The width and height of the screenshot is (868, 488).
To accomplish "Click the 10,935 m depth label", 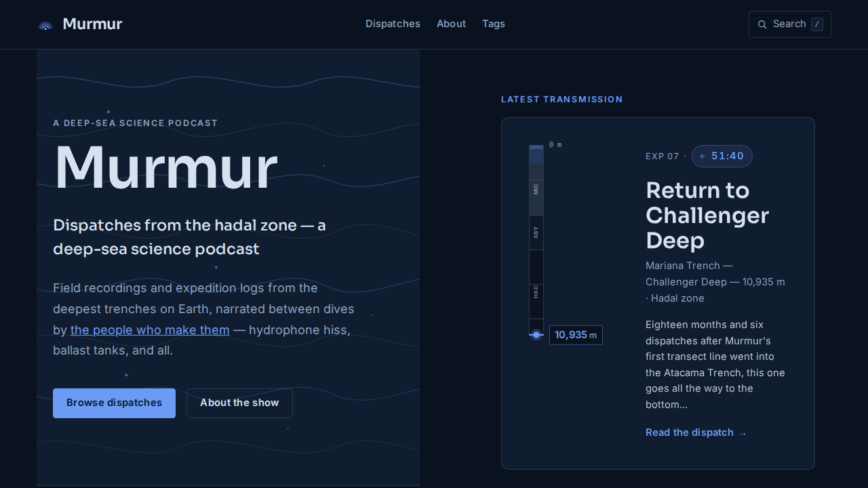I will pyautogui.click(x=576, y=335).
